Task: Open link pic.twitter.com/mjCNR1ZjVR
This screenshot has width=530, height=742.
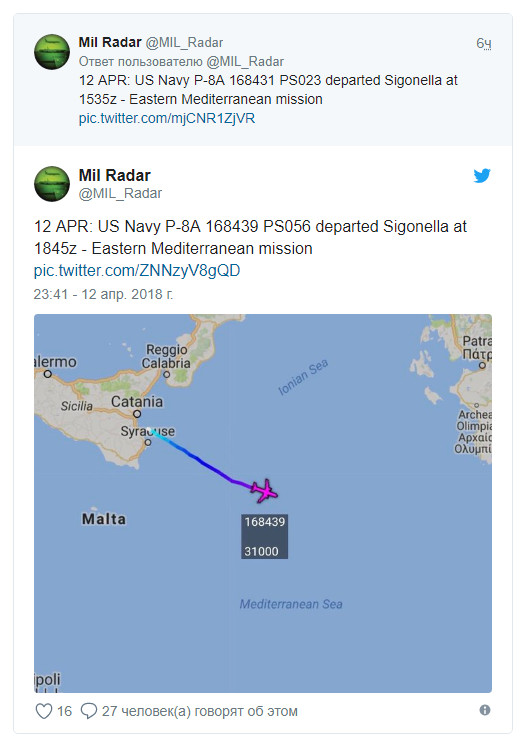Action: tap(167, 118)
